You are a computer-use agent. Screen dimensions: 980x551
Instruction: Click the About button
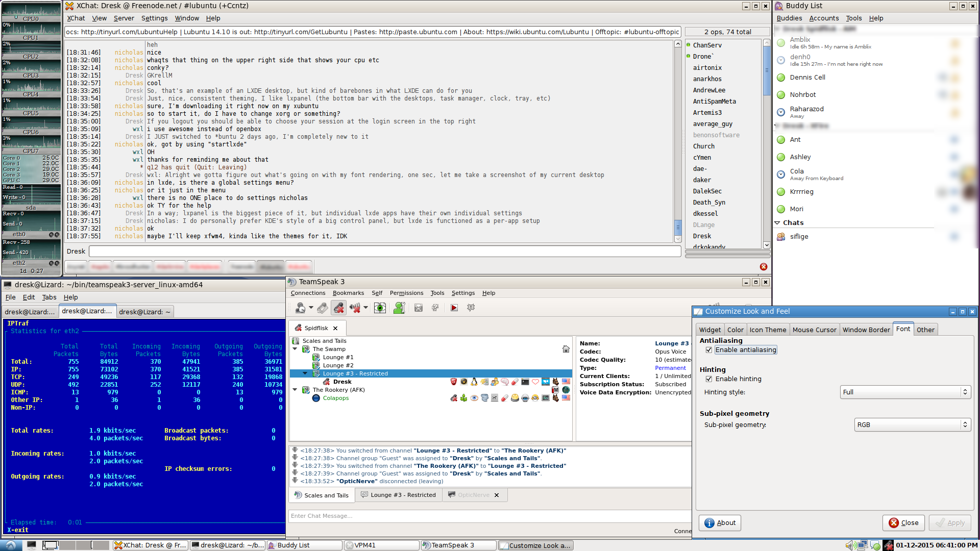(720, 523)
